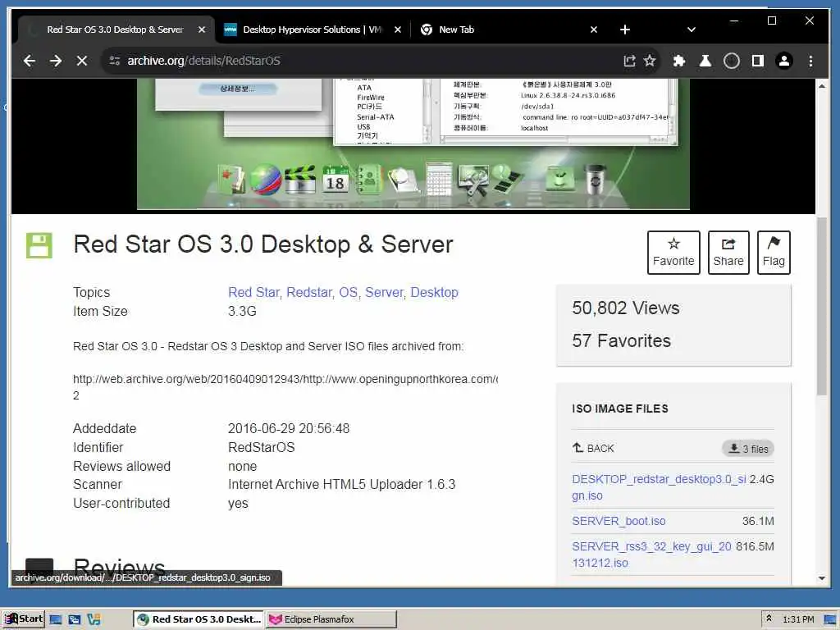
Task: Click the Favorite button
Action: tap(673, 253)
